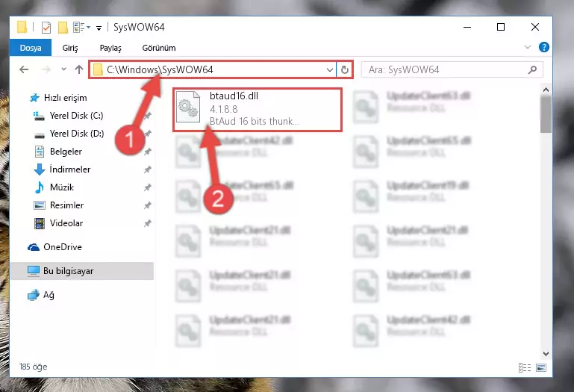Switch to the Giriş ribbon tab
This screenshot has height=392, width=574.
[x=70, y=48]
